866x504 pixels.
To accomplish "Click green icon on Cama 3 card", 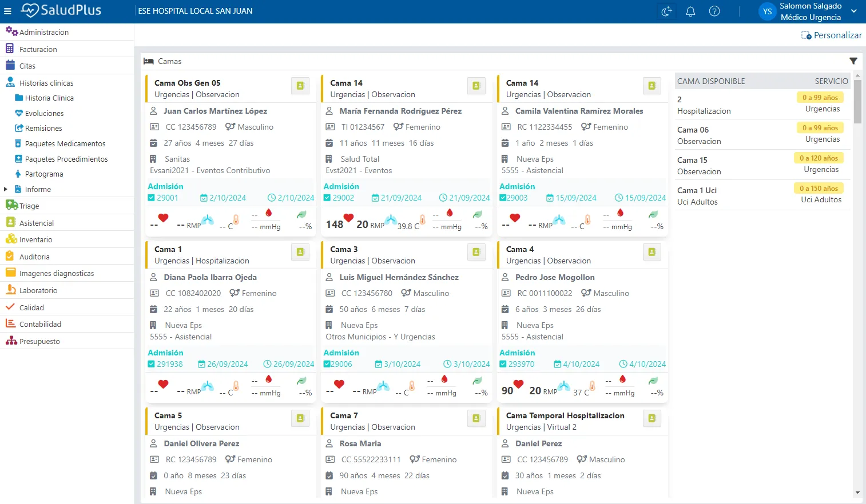I will 476,252.
